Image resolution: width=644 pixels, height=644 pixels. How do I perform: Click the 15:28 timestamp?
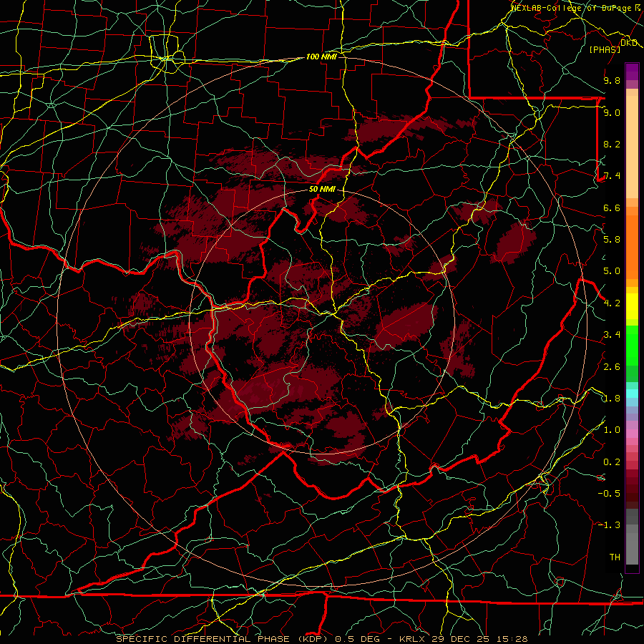(x=514, y=639)
